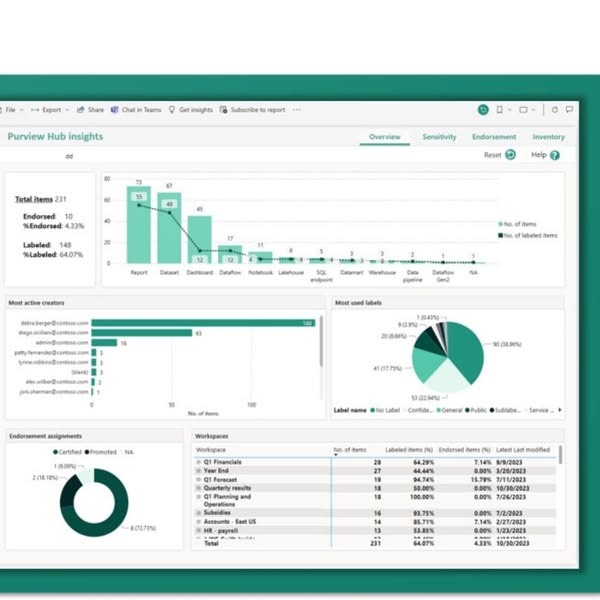Switch to the Sensitivity tab

439,137
